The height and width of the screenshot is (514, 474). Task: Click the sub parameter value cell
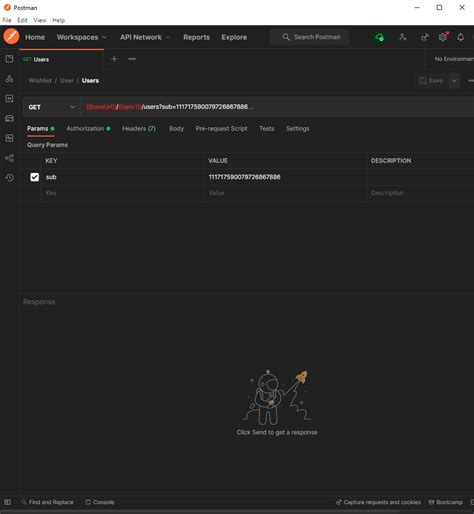[x=285, y=177]
